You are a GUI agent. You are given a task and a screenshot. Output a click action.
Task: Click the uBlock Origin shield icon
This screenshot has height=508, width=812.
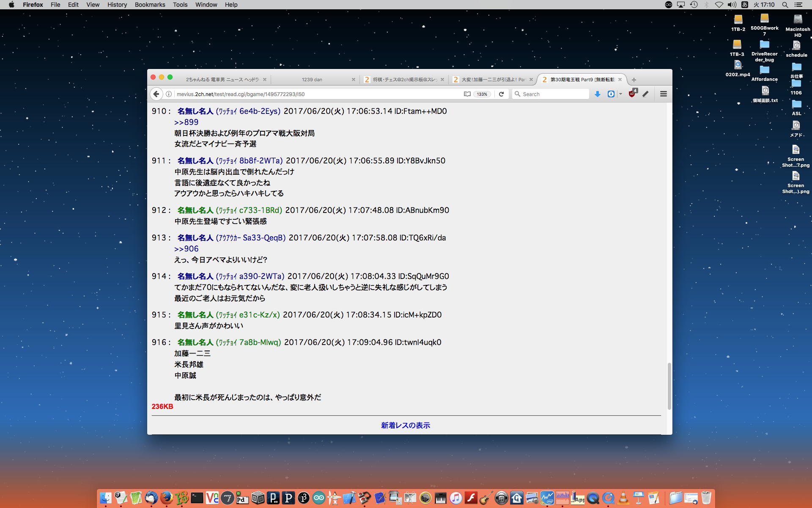(632, 94)
